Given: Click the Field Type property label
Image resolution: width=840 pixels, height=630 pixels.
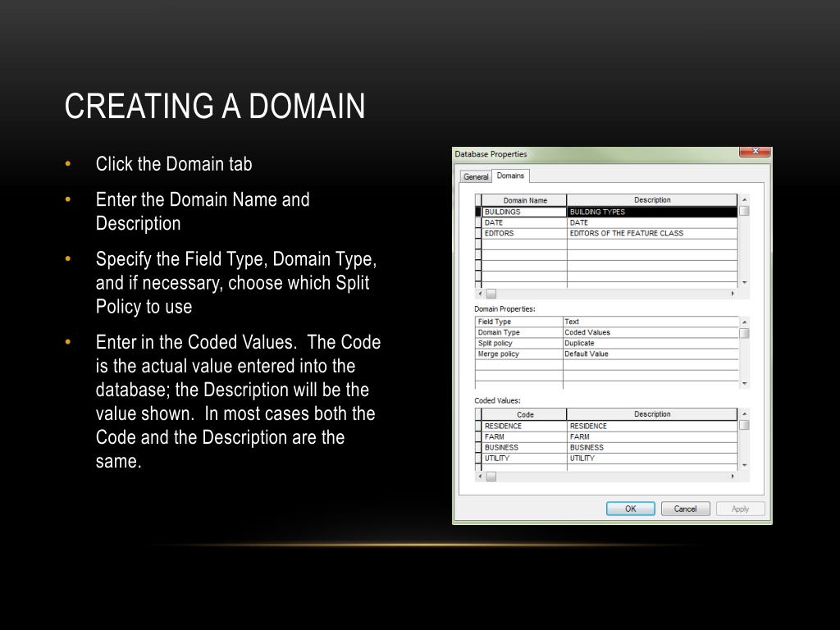Looking at the screenshot, I should [518, 322].
